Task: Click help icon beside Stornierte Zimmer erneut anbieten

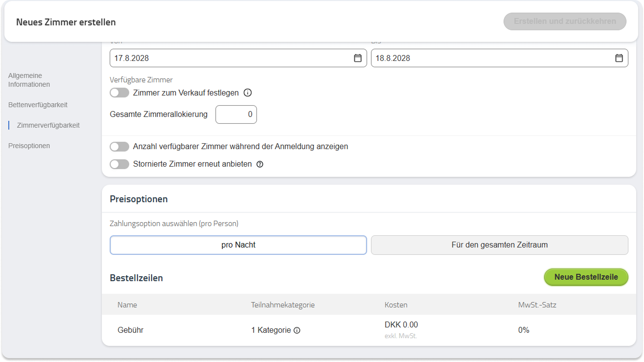Action: [x=260, y=164]
